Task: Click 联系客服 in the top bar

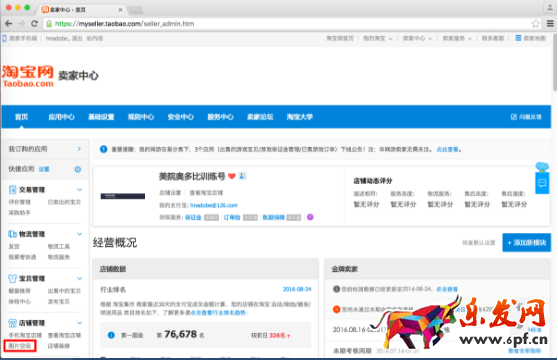Action: point(493,38)
